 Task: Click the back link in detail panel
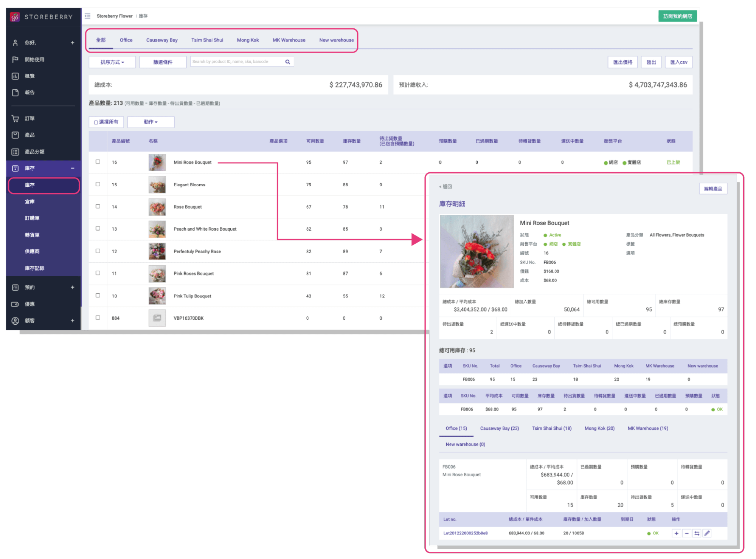click(x=446, y=186)
